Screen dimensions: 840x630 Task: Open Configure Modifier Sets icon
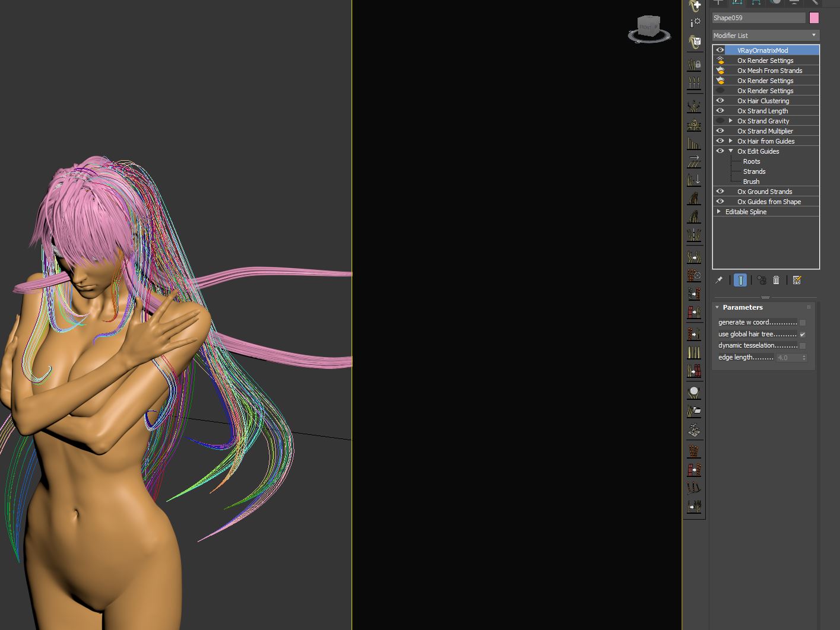(797, 280)
